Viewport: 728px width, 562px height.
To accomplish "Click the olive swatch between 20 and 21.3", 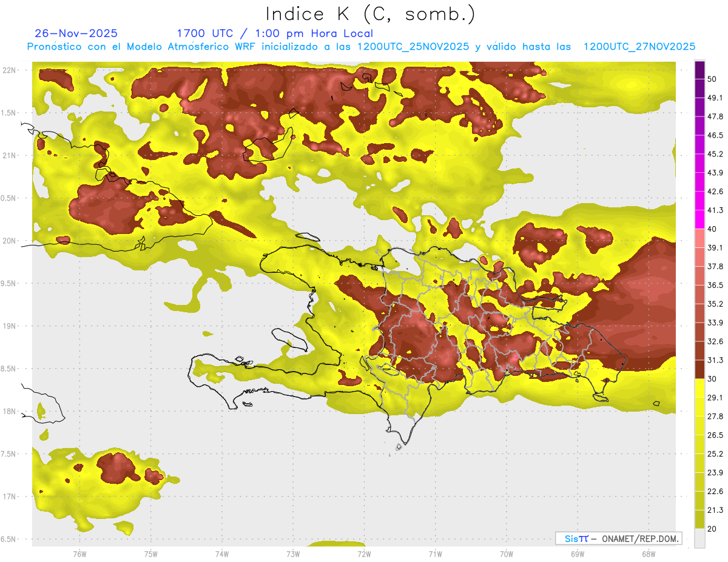I will (x=699, y=519).
